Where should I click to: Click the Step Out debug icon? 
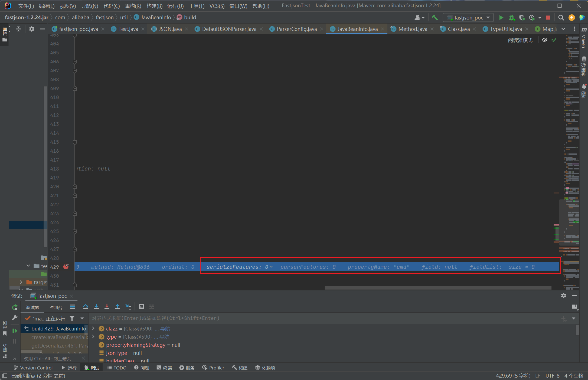[x=117, y=307]
